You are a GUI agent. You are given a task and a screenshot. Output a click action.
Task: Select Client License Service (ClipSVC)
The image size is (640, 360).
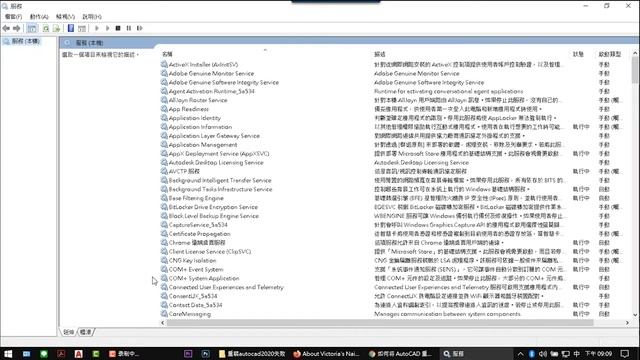[x=210, y=251]
